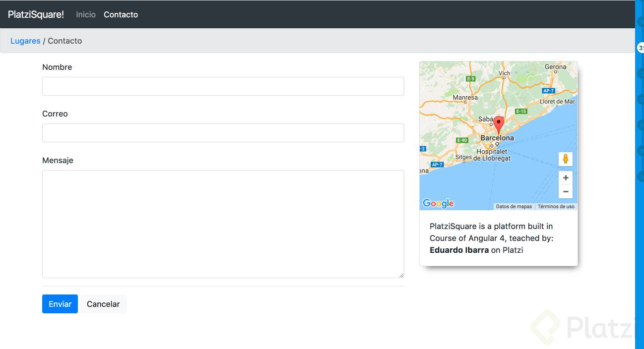
Task: Focus the Nombre input field
Action: (x=223, y=86)
